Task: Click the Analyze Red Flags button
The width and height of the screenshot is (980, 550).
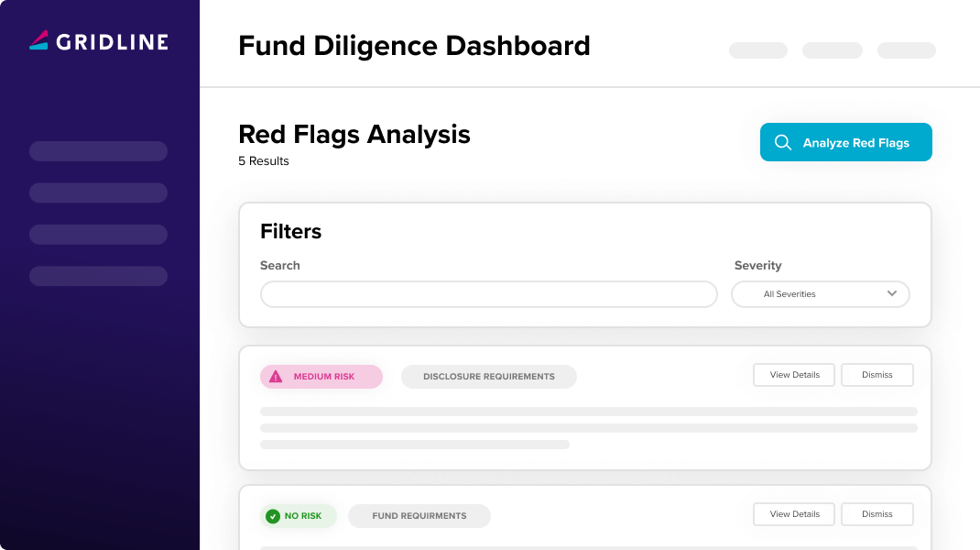Action: (x=845, y=142)
